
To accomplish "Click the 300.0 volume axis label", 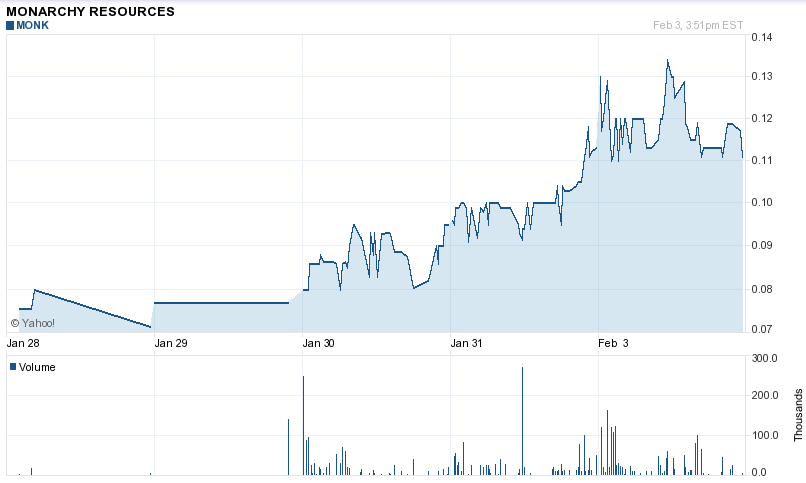I will pyautogui.click(x=765, y=358).
